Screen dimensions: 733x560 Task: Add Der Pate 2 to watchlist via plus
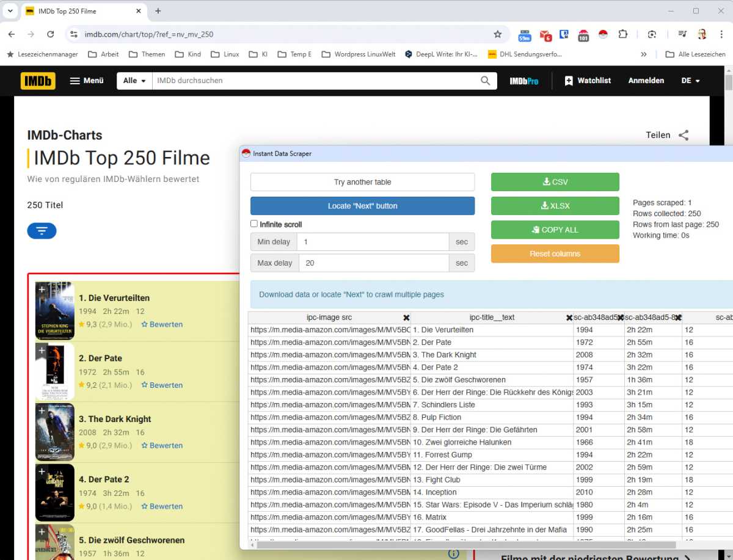tap(42, 471)
